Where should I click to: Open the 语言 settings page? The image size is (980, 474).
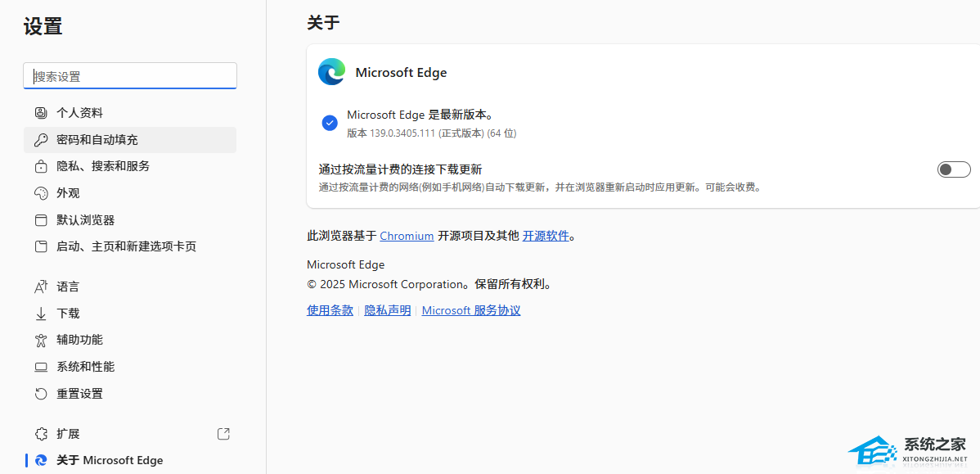pos(130,287)
